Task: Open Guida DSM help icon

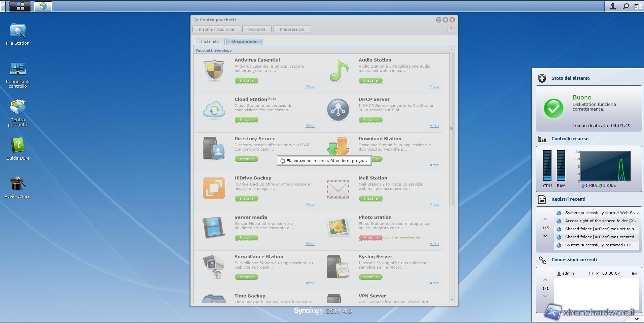Action: tap(18, 146)
